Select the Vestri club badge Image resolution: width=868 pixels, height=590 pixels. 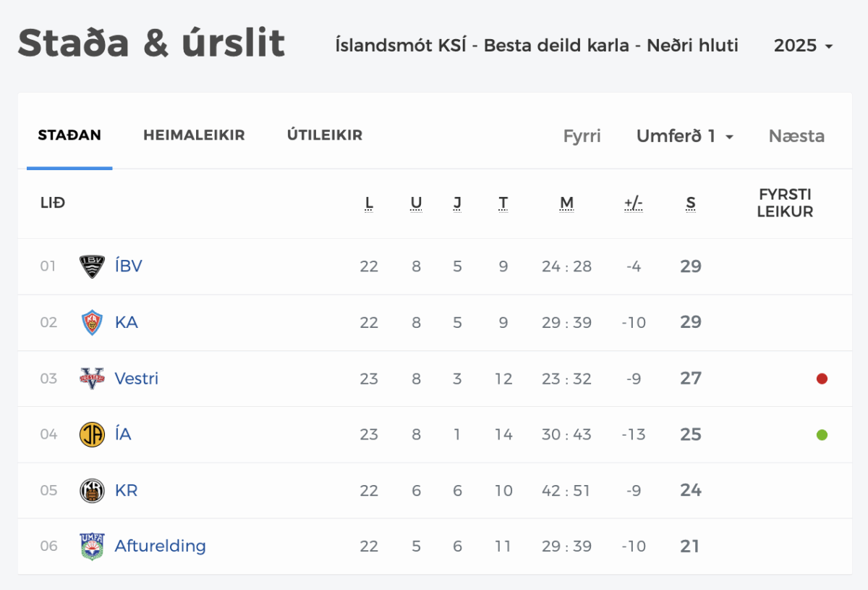pos(92,379)
